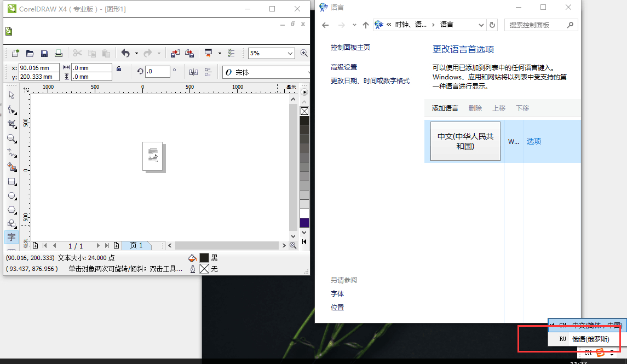Image resolution: width=627 pixels, height=364 pixels.
Task: Open the 5% zoom level dropdown
Action: (290, 53)
